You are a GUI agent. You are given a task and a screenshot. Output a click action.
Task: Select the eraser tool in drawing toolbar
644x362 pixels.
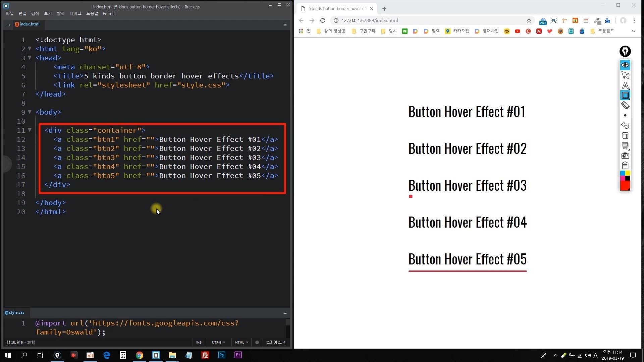tap(625, 105)
